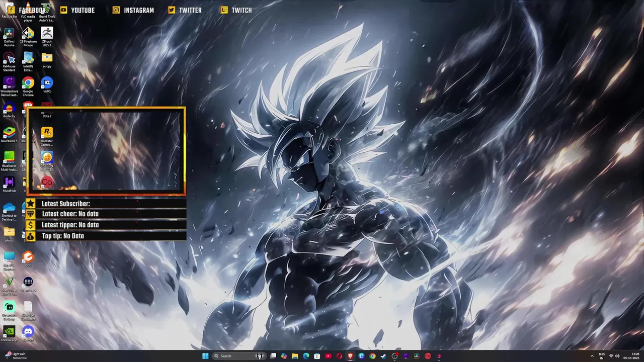Switch to Brave browser on the taskbar
This screenshot has width=644, height=362.
click(350, 356)
